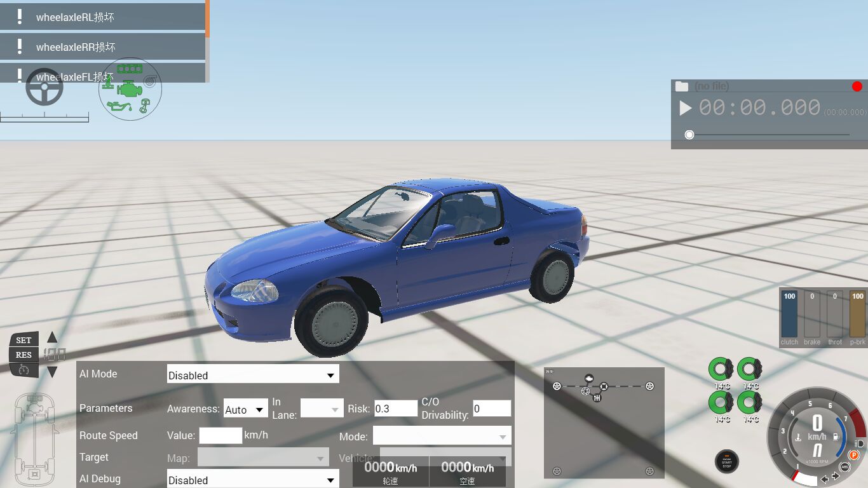Start recording with the red record button
868x488 pixels.
pyautogui.click(x=857, y=86)
